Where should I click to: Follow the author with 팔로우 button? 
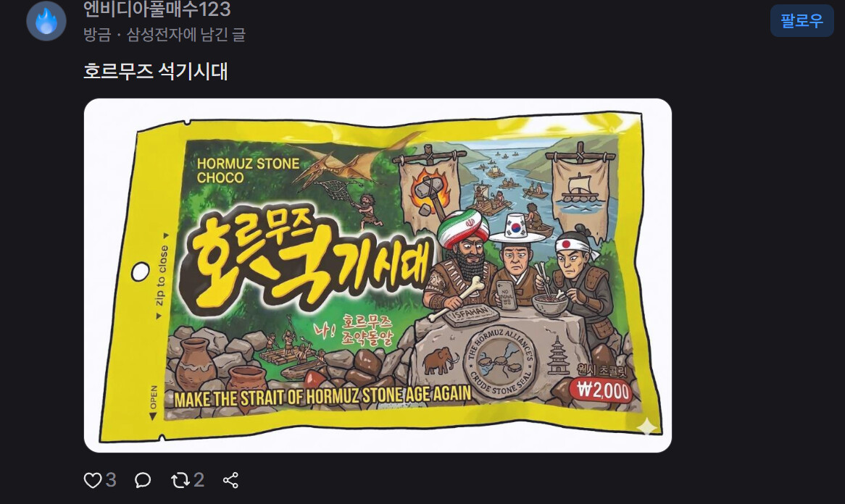click(x=802, y=21)
